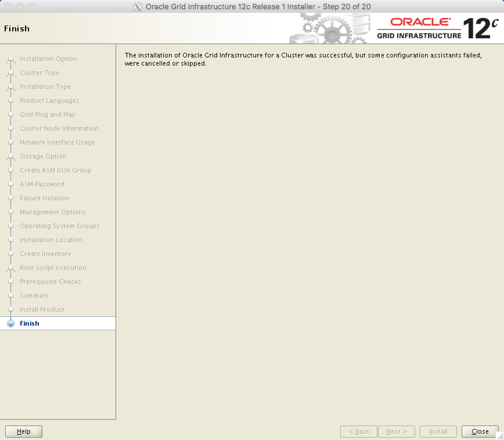This screenshot has height=440, width=504.
Task: Select the Operating System Groups step
Action: pyautogui.click(x=60, y=226)
